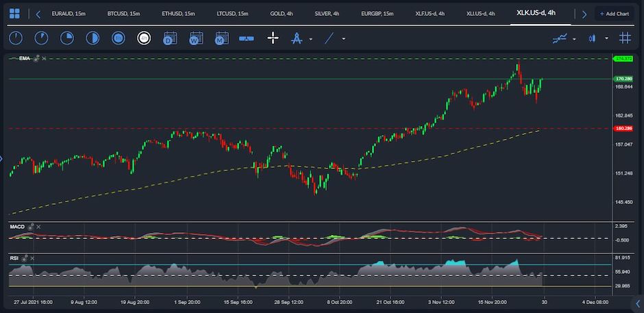The height and width of the screenshot is (313, 644).
Task: Expand the candlestick chart type dropdown
Action: (606, 40)
